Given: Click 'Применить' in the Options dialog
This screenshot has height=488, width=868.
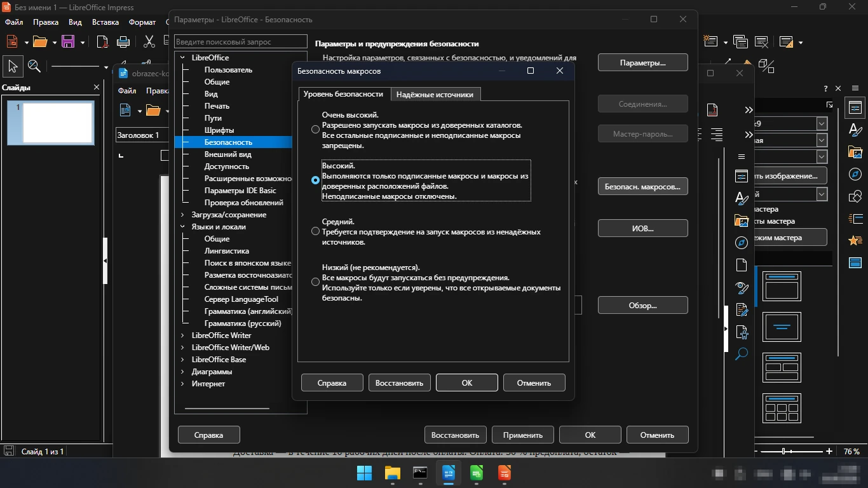Looking at the screenshot, I should pos(523,435).
